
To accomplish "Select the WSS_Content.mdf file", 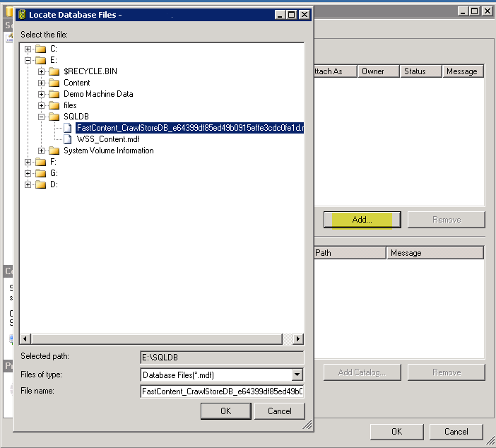I will pyautogui.click(x=108, y=139).
